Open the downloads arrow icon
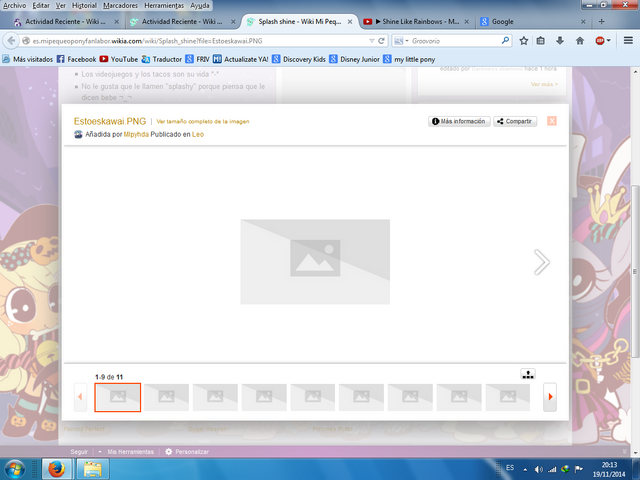Viewport: 640px width, 480px height. (x=560, y=40)
